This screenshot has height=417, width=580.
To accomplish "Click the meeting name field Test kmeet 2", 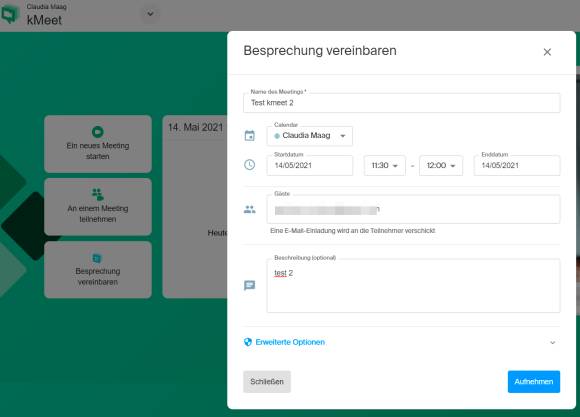I will 402,103.
